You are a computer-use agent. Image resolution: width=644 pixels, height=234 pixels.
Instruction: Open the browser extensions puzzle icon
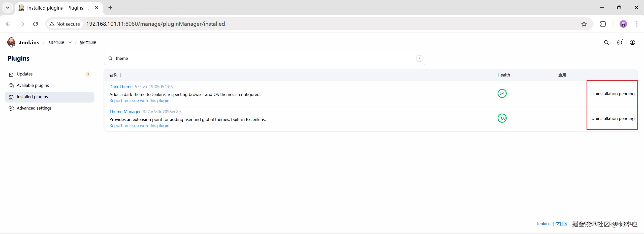coord(603,24)
